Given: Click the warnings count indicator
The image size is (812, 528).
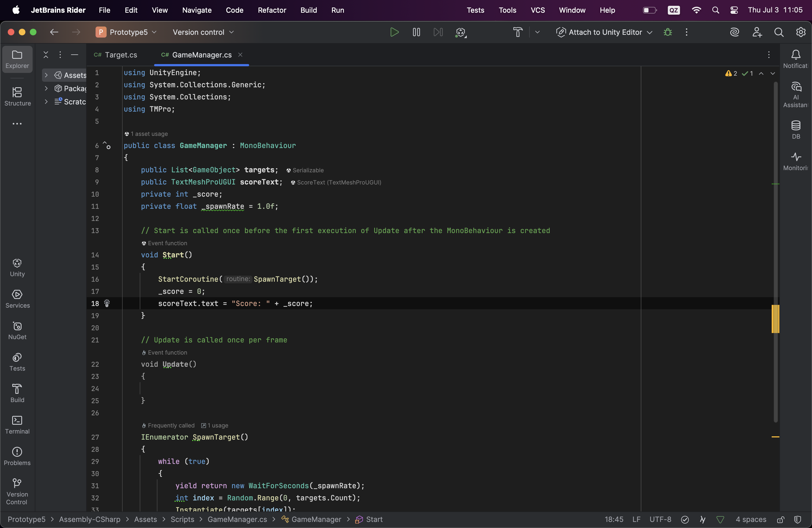Looking at the screenshot, I should click(731, 73).
